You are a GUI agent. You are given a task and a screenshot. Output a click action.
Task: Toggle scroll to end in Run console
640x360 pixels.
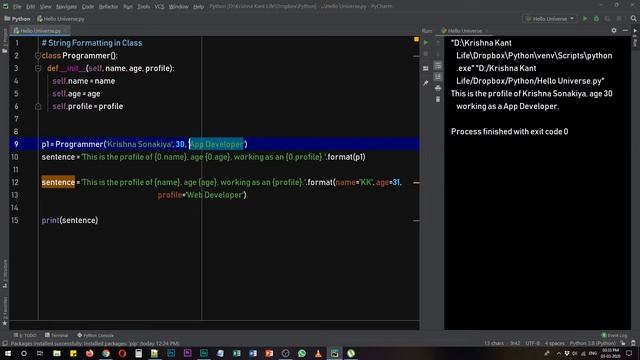(x=438, y=77)
